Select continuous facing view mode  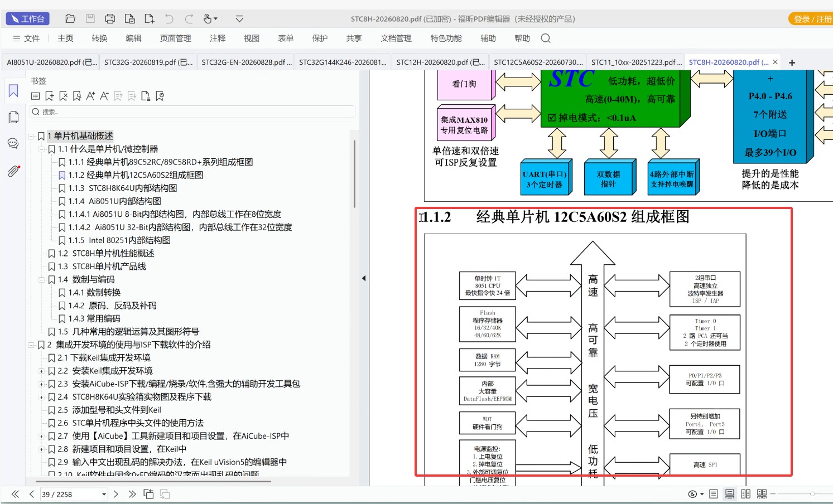click(762, 494)
